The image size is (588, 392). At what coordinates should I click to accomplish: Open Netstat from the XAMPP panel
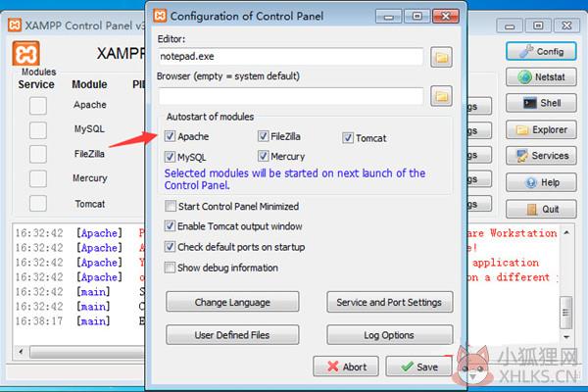click(541, 77)
